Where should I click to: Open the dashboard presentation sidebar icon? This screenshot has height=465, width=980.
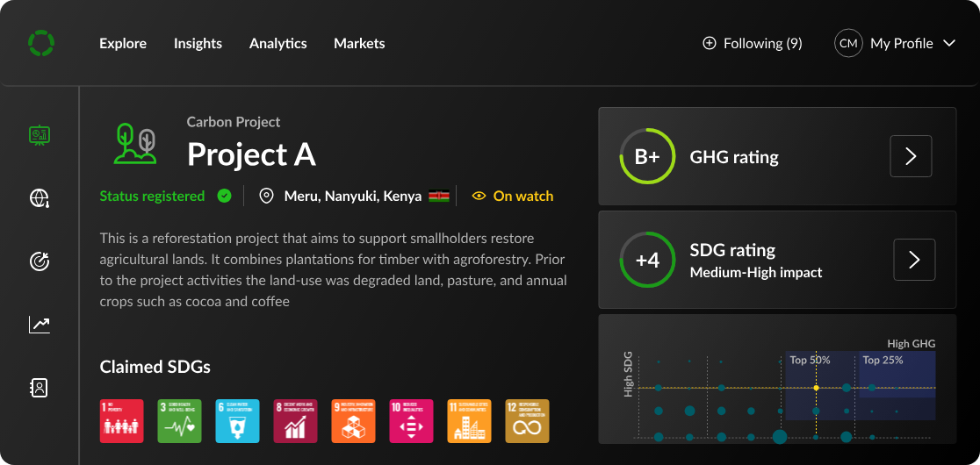(x=40, y=135)
